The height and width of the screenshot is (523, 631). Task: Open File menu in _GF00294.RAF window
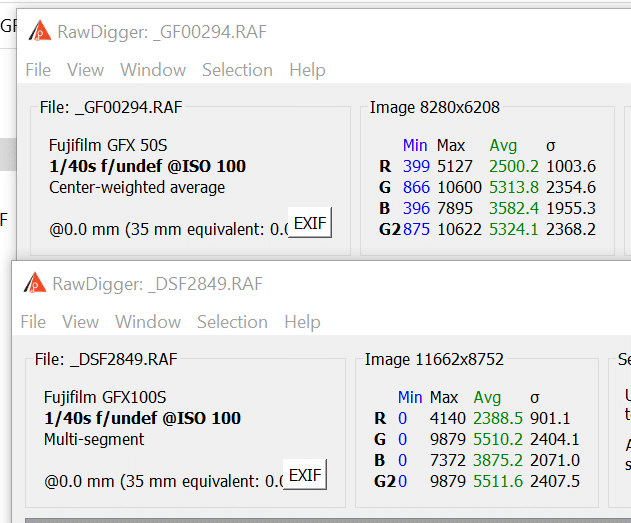(38, 70)
